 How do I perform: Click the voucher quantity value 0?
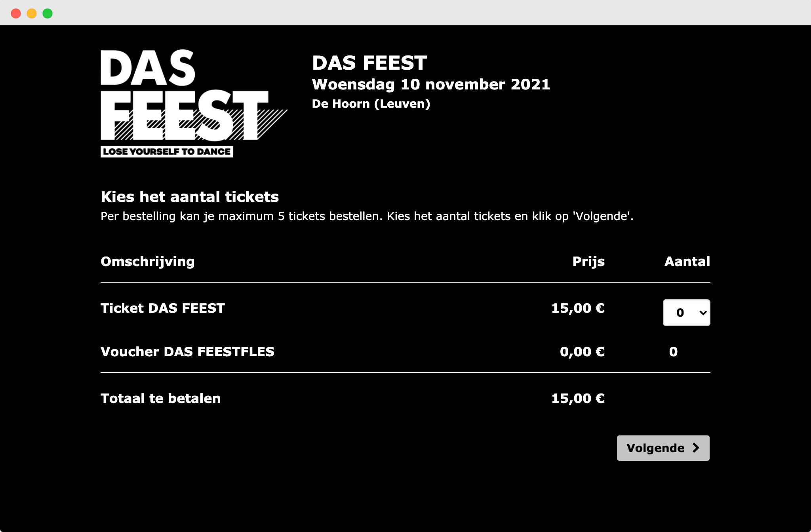point(673,351)
